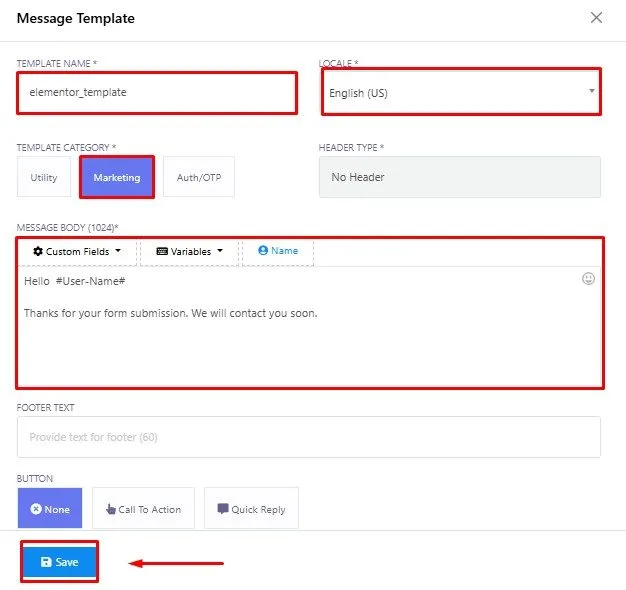
Task: Click the gear icon beside Custom Fields
Action: point(38,251)
